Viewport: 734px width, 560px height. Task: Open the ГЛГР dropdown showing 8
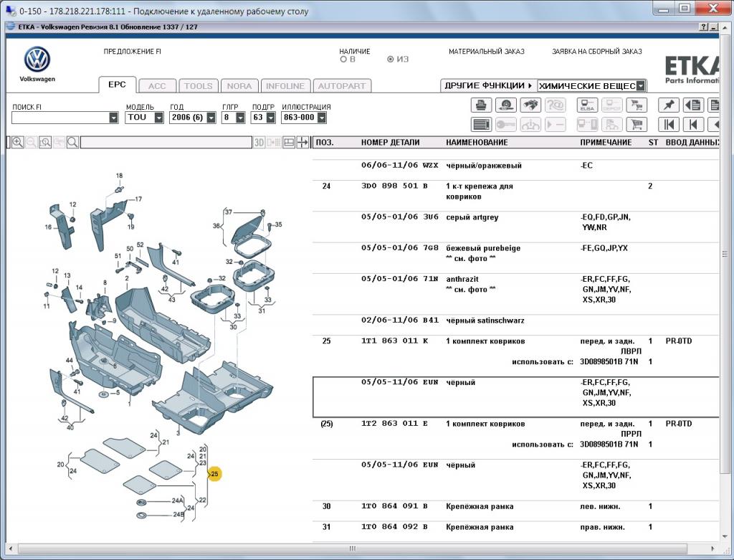point(241,118)
